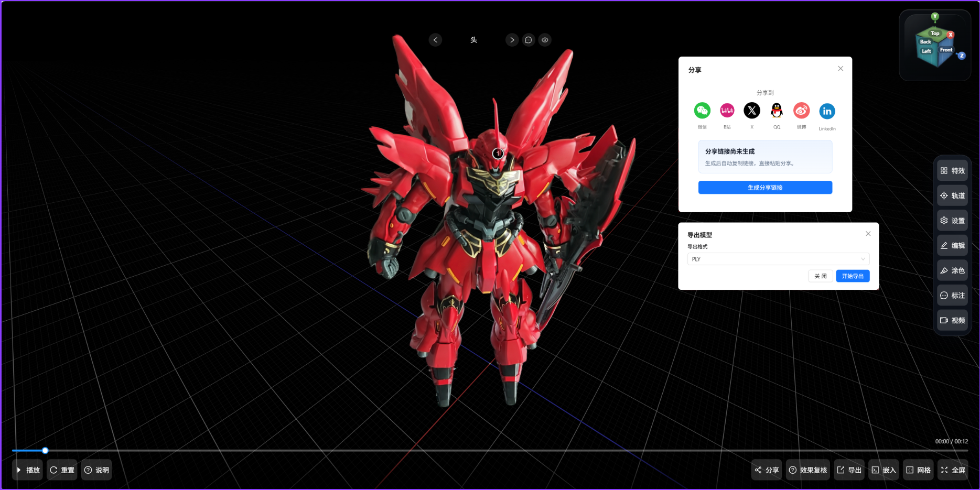
Task: Share to QQ
Action: point(777,111)
